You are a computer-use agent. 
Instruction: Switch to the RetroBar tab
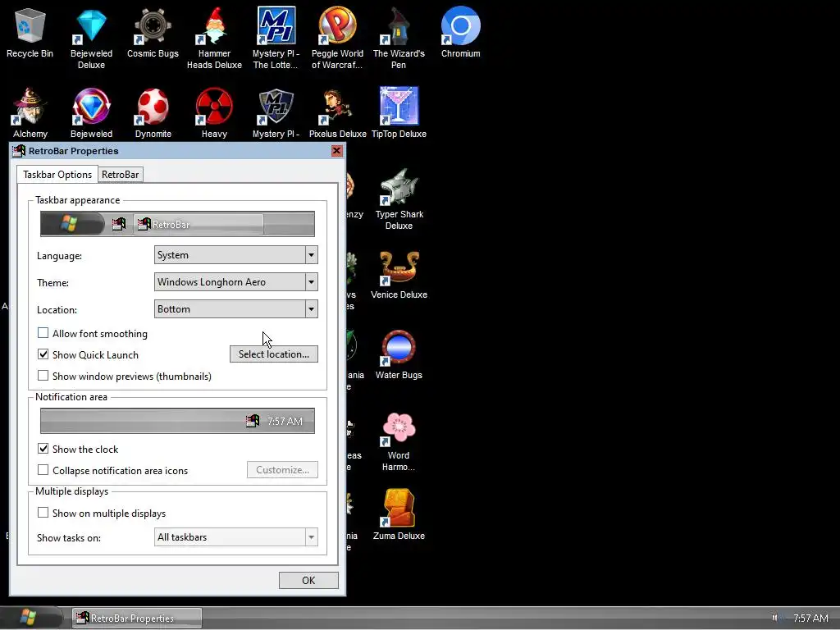[120, 175]
